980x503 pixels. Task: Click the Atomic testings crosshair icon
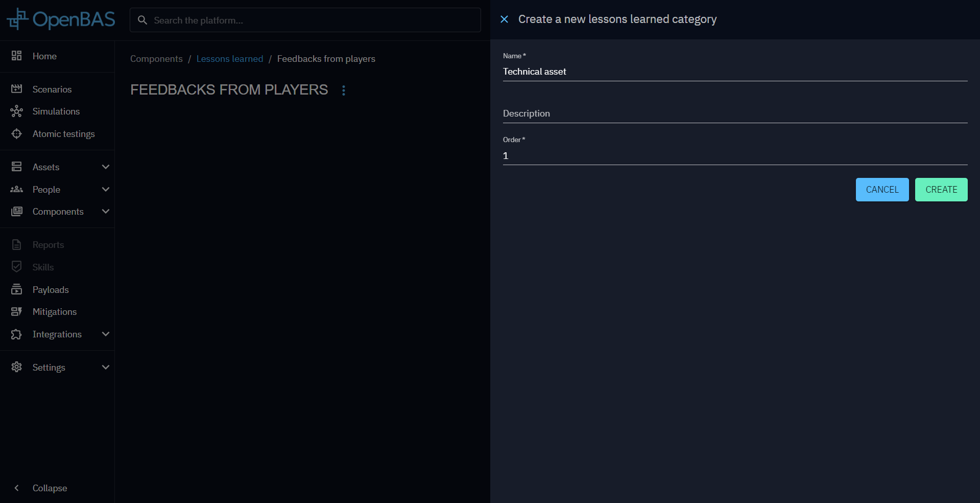click(x=17, y=134)
